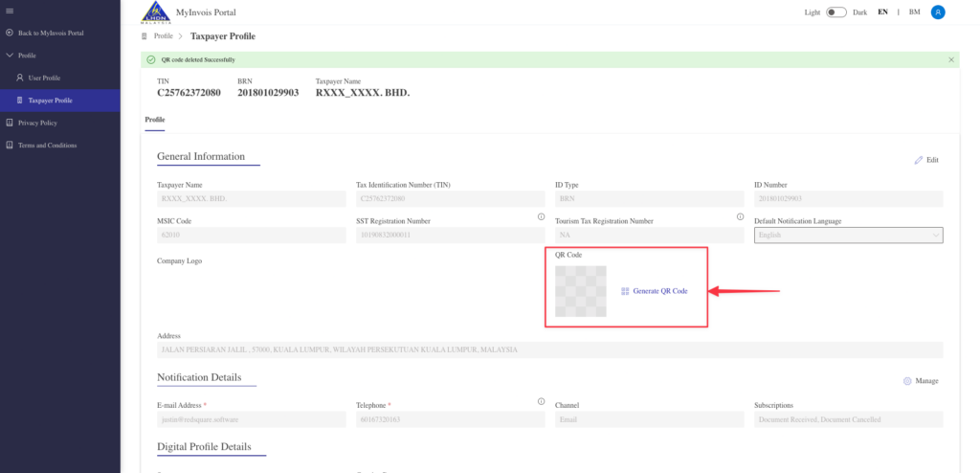Toggle Light/Dark theme switch

point(835,11)
